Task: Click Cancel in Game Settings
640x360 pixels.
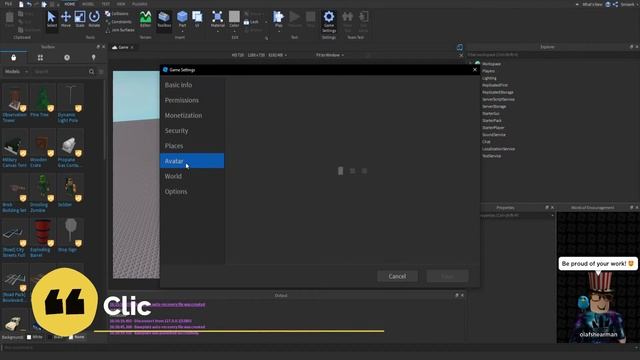Action: (x=397, y=276)
